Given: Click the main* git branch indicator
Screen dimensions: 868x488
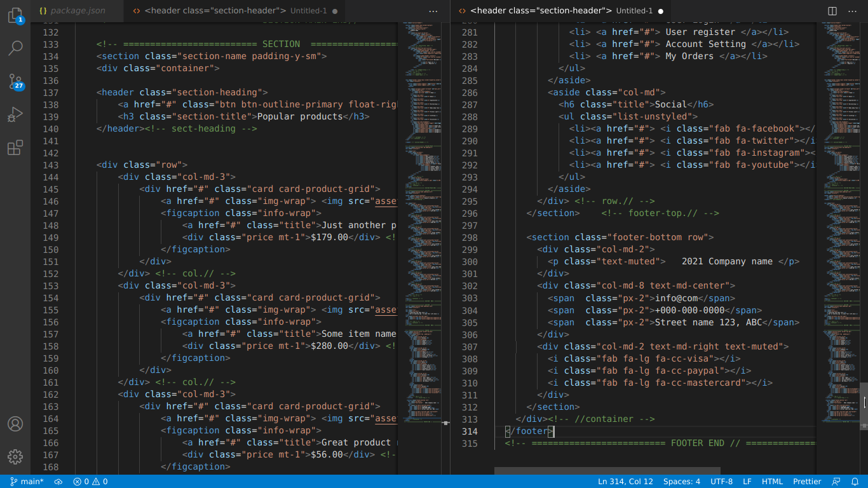Looking at the screenshot, I should click(27, 482).
